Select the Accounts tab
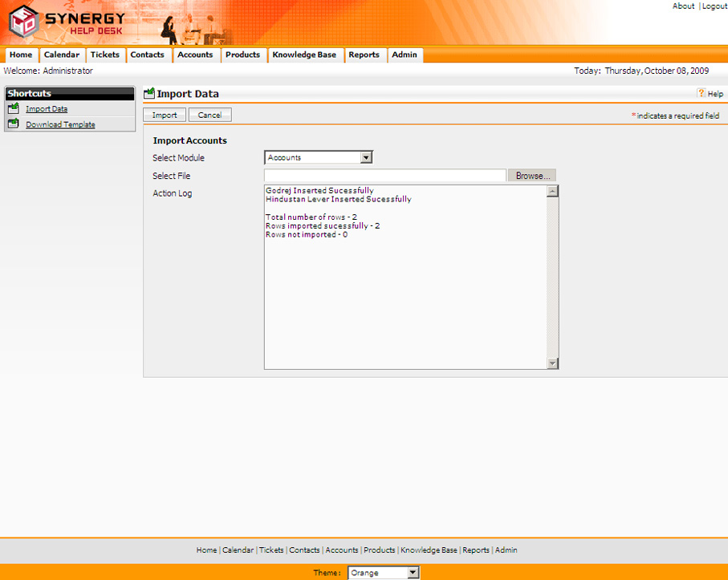 [195, 55]
